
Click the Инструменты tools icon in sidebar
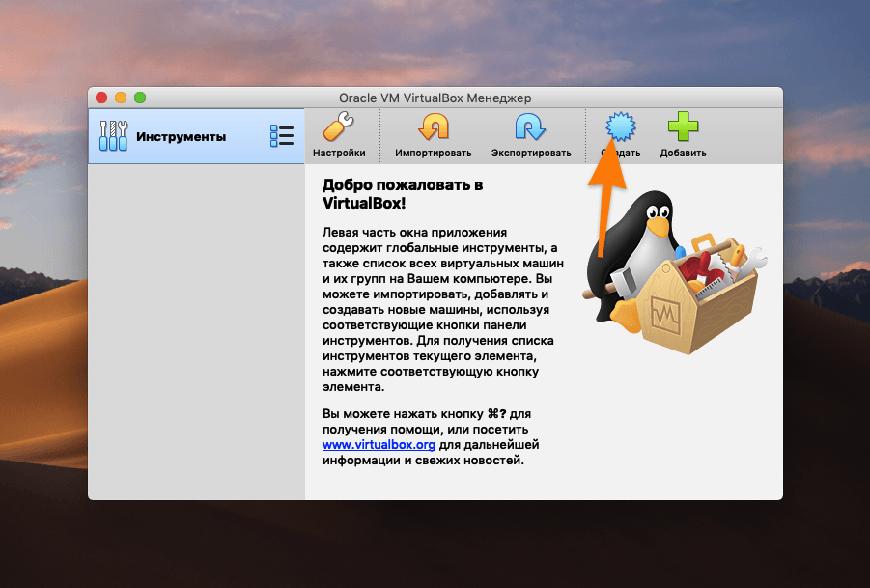pos(113,136)
